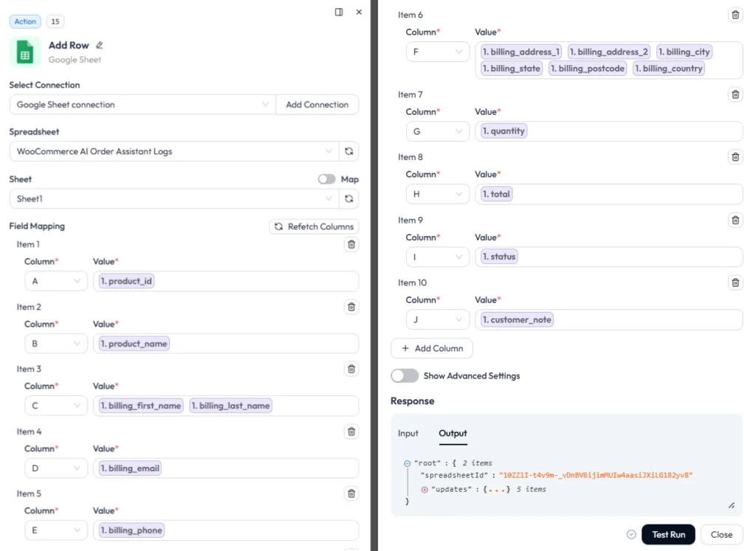
Task: Refresh the Spreadsheet list
Action: 348,151
